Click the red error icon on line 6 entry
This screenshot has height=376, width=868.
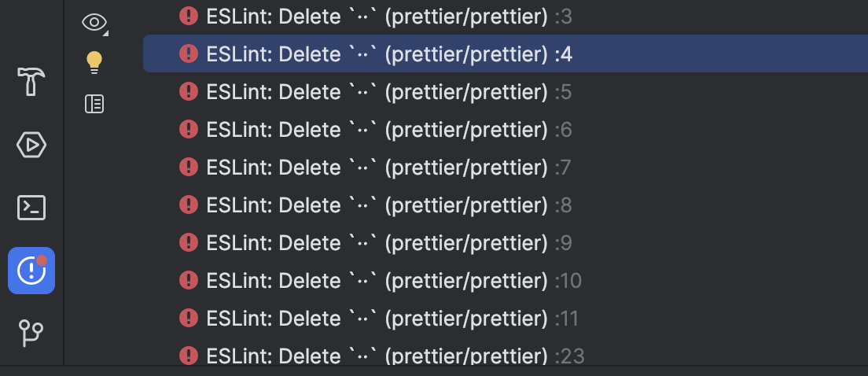coord(189,130)
